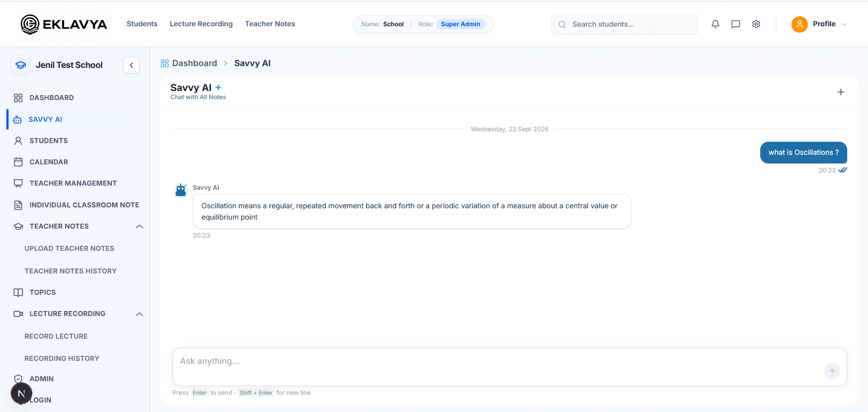The height and width of the screenshot is (412, 868).
Task: Open Record Lecture
Action: click(x=56, y=336)
